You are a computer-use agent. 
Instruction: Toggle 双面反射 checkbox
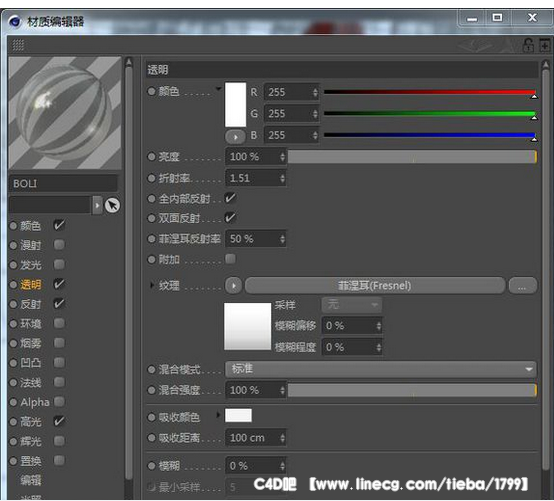[230, 217]
